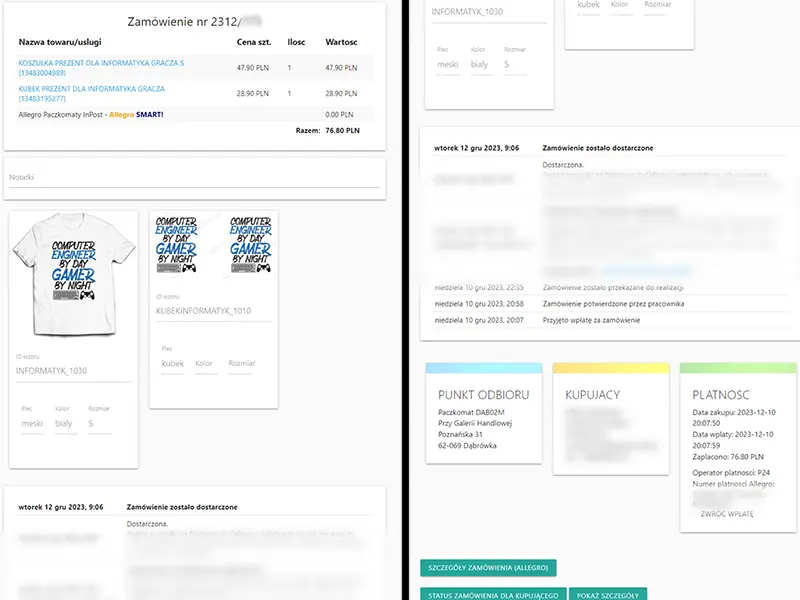Image resolution: width=800 pixels, height=600 pixels.
Task: Select the PUNKT ODBIORU card heading
Action: point(484,395)
